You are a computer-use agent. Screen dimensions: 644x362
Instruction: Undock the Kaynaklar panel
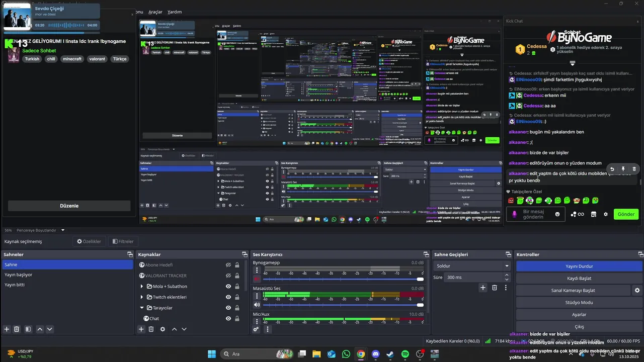(x=245, y=255)
